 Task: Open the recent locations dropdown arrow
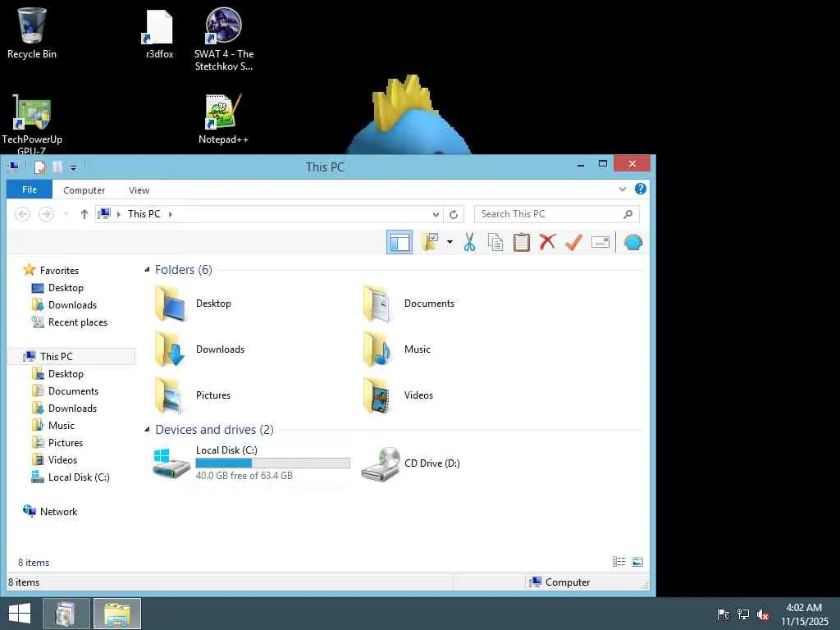coord(66,214)
